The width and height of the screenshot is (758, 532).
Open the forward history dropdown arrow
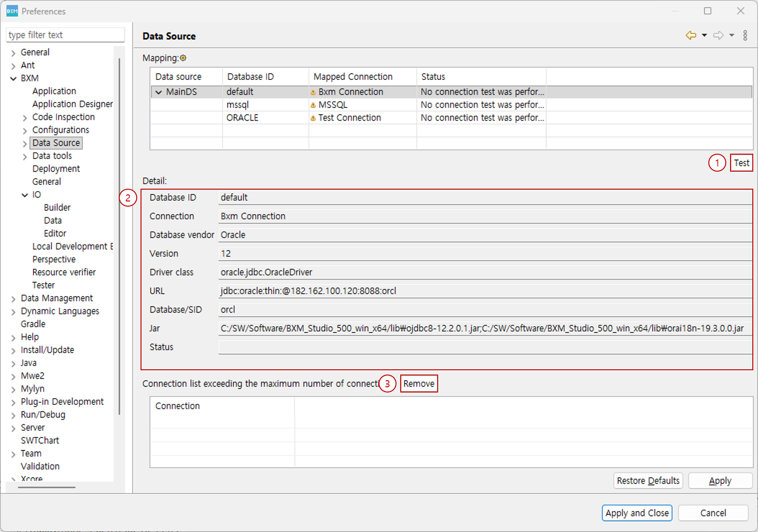(x=732, y=35)
